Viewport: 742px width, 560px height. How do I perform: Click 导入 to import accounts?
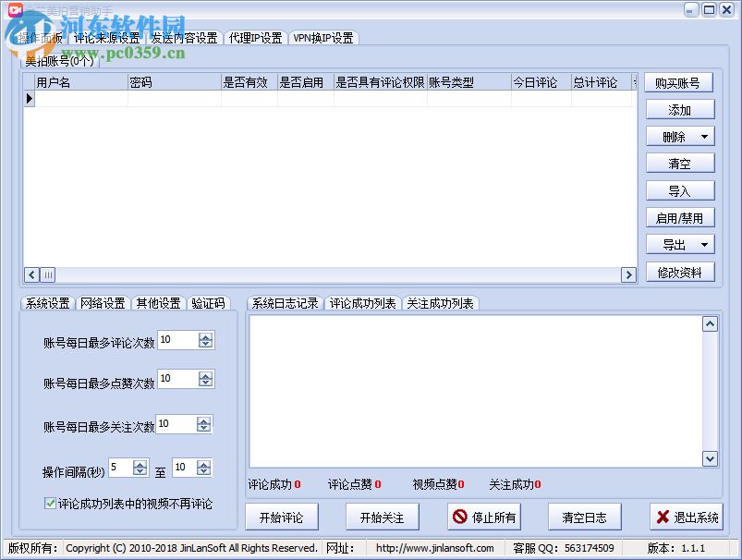pos(679,190)
